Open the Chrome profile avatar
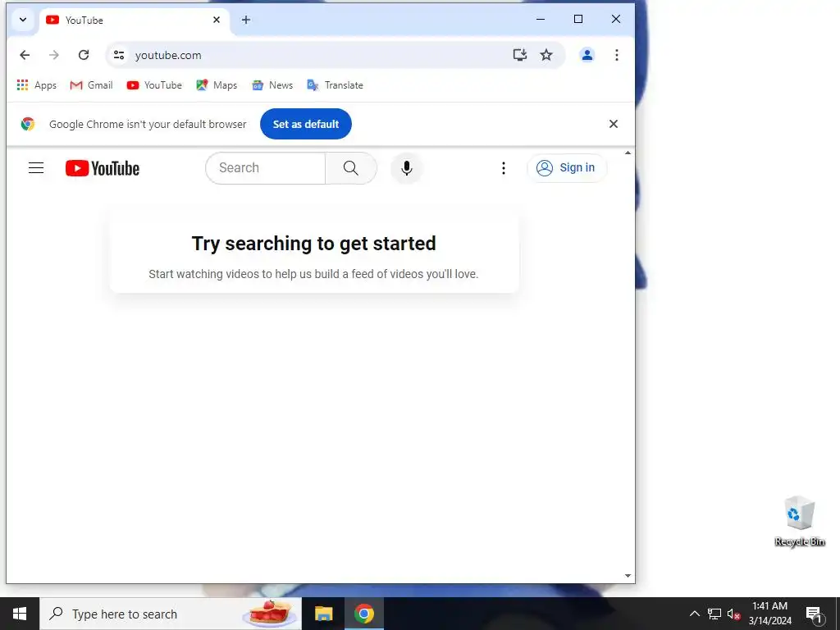This screenshot has height=630, width=840. click(587, 55)
